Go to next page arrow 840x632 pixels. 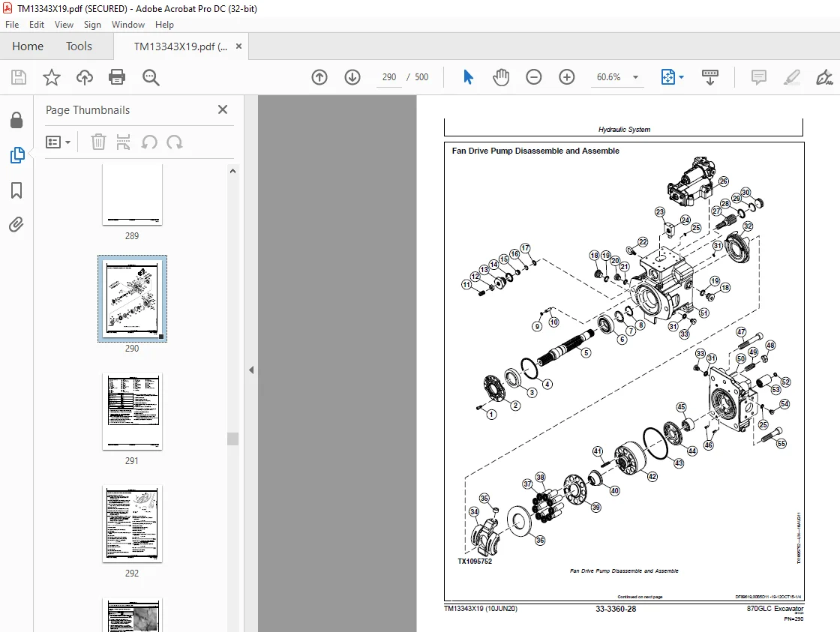coord(352,77)
